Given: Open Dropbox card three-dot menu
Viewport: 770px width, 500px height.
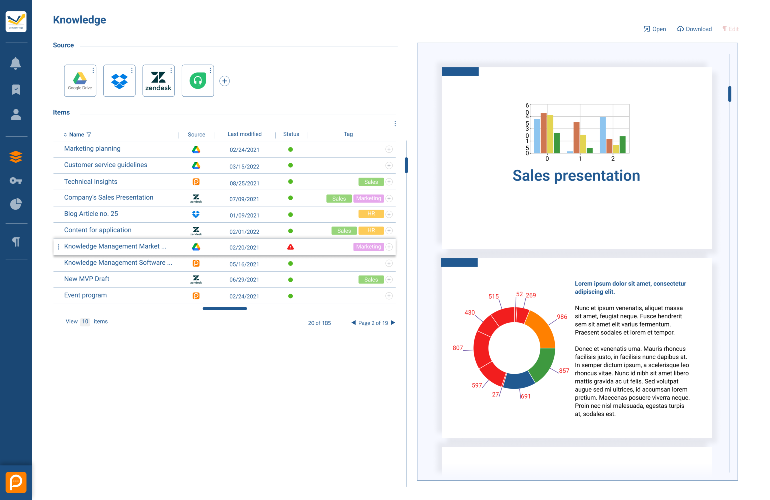Looking at the screenshot, I should [x=132, y=71].
